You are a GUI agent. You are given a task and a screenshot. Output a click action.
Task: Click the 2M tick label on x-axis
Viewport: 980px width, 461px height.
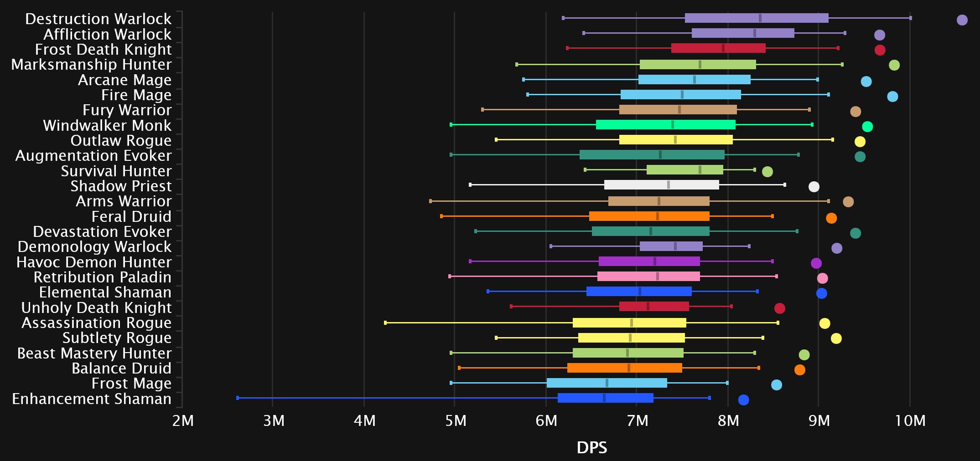[183, 421]
